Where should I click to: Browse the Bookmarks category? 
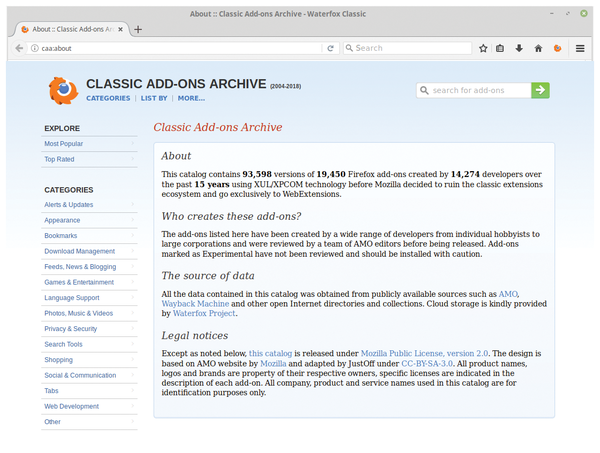89,236
